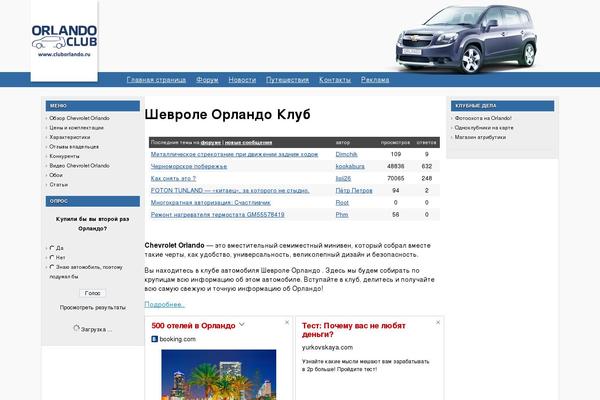
Task: Open 'Конкуренты' menu item
Action: (64, 156)
